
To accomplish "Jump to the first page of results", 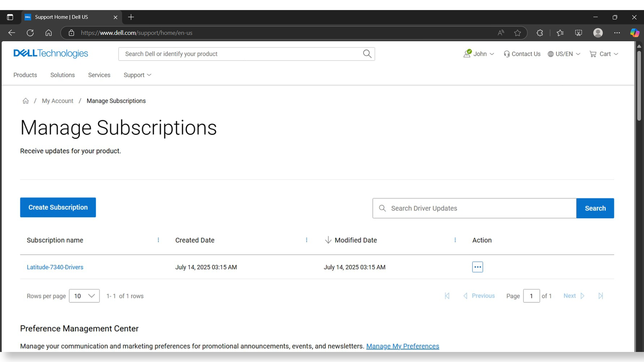I will pyautogui.click(x=447, y=296).
